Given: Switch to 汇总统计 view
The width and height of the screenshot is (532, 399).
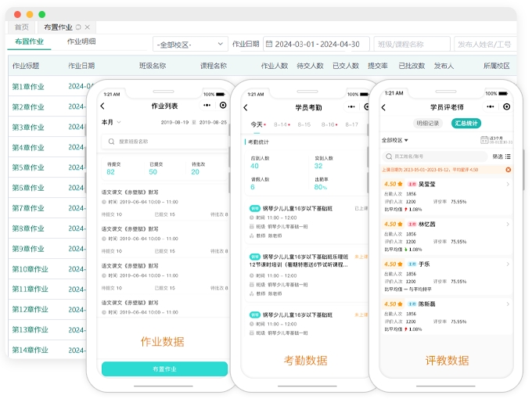Looking at the screenshot, I should pyautogui.click(x=466, y=123).
